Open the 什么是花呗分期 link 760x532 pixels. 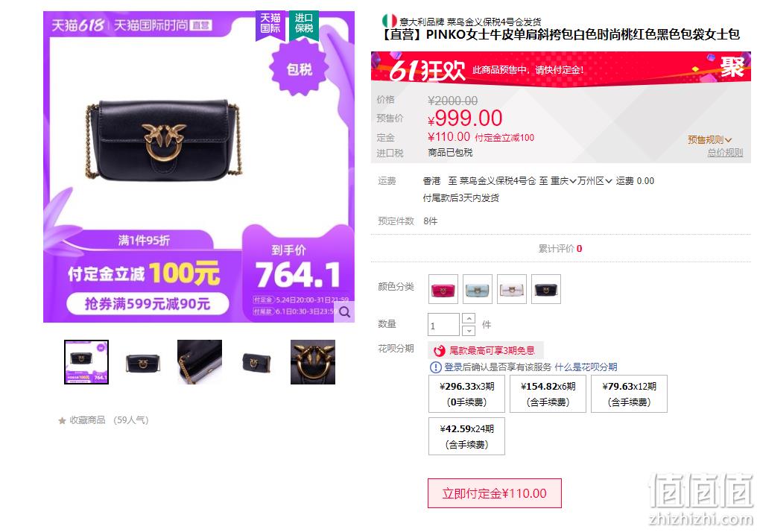pos(586,367)
